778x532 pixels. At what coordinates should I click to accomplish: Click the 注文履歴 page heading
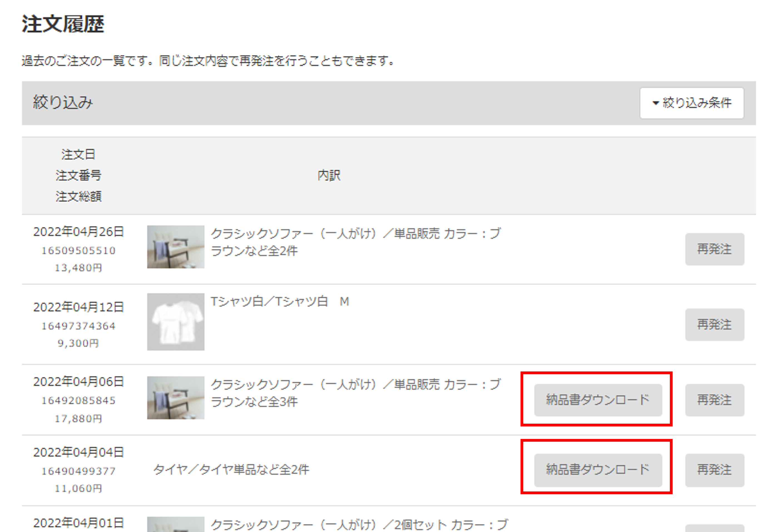click(63, 24)
